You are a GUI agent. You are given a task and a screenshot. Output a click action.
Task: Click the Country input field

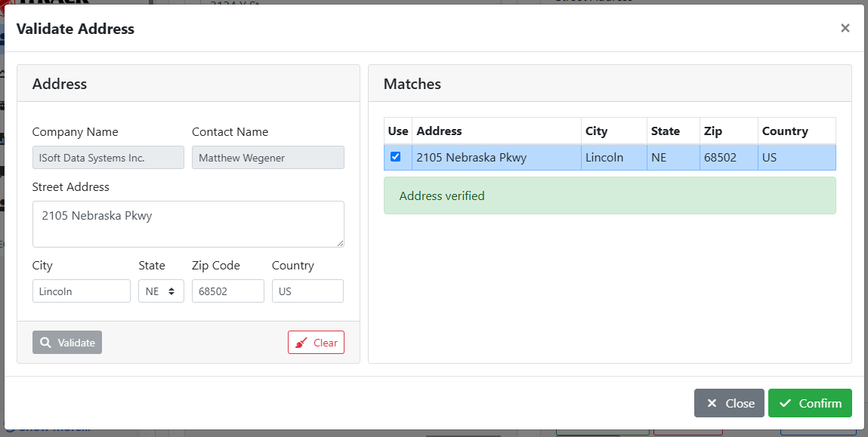307,291
